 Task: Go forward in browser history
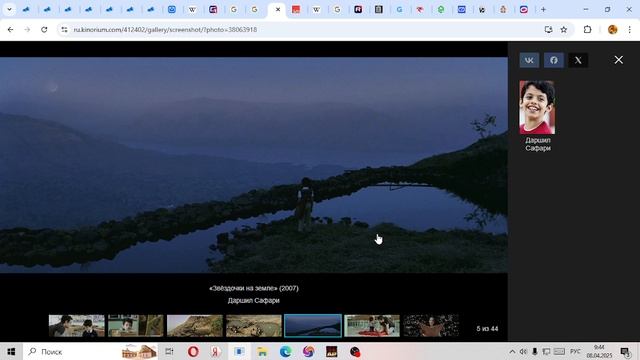27,29
